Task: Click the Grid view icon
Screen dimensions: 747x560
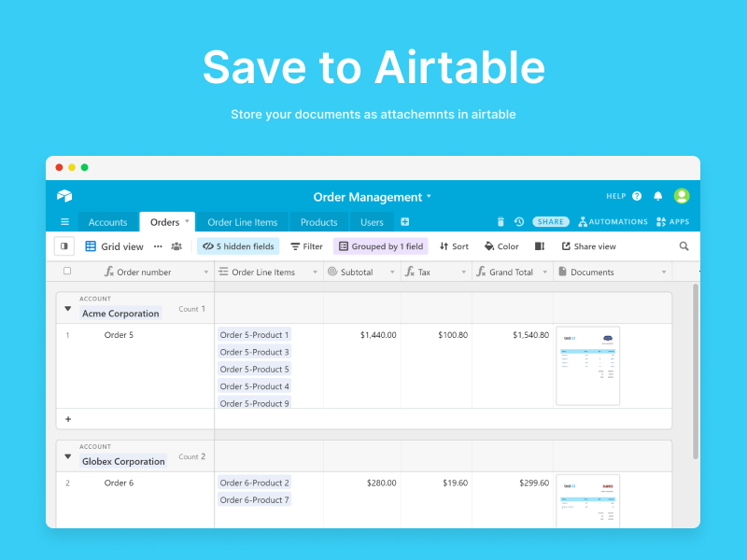Action: coord(91,246)
